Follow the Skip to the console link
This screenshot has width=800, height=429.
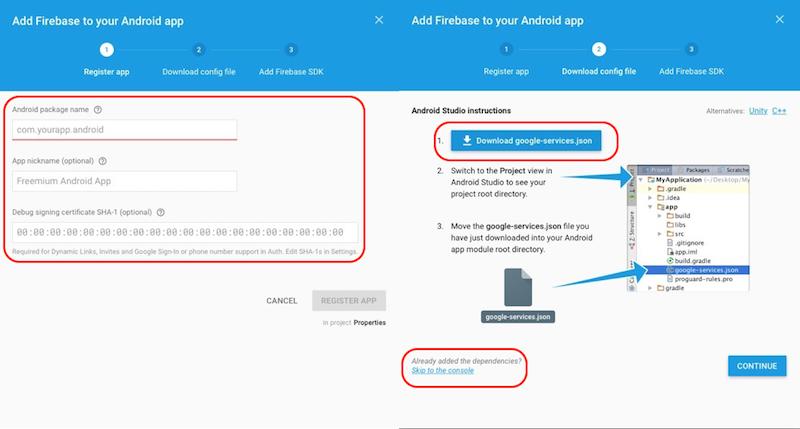point(442,371)
